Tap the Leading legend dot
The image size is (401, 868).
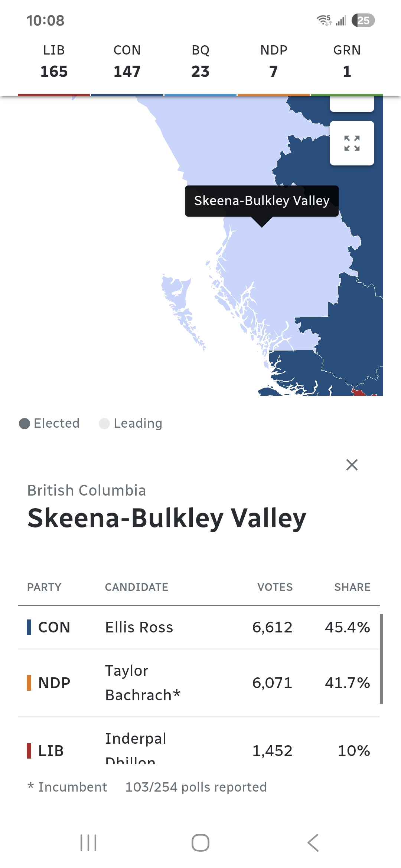tap(104, 424)
